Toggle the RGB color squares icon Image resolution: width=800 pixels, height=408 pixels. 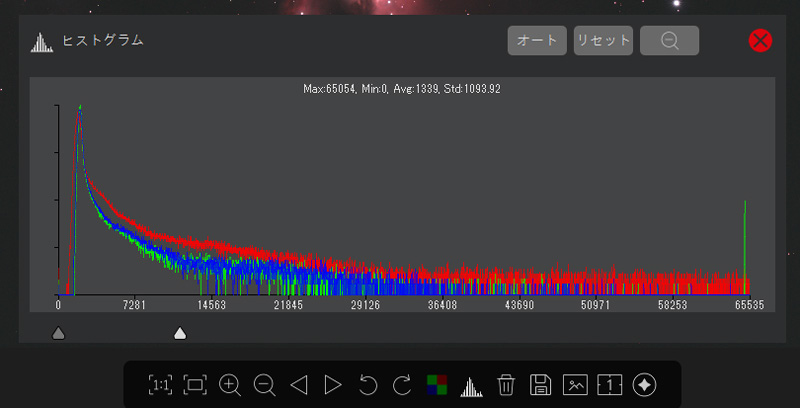point(437,385)
